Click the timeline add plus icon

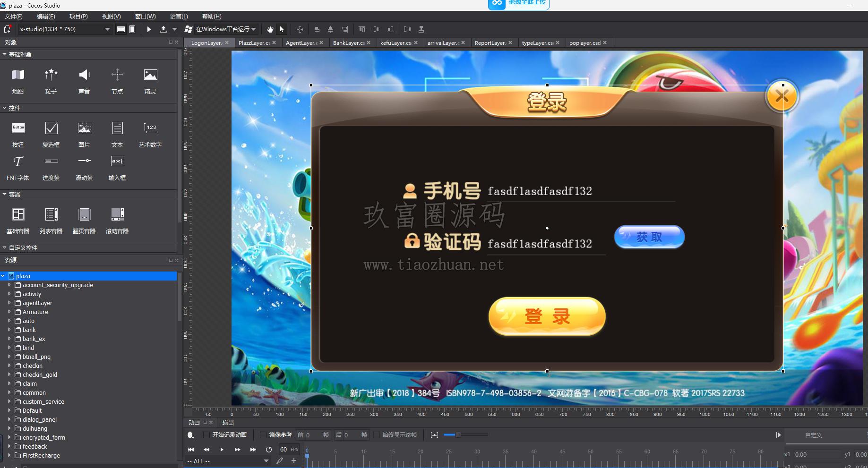(294, 460)
